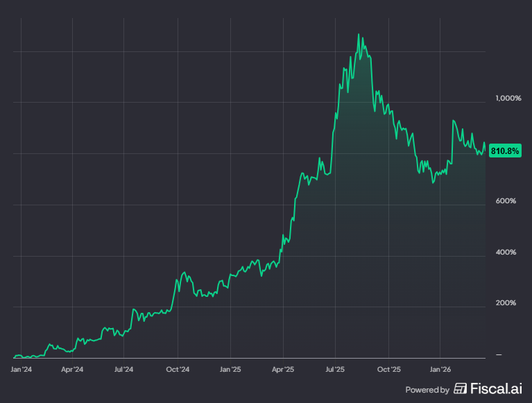Click the Jan '25 x-axis label
The height and width of the screenshot is (403, 532).
(x=230, y=370)
